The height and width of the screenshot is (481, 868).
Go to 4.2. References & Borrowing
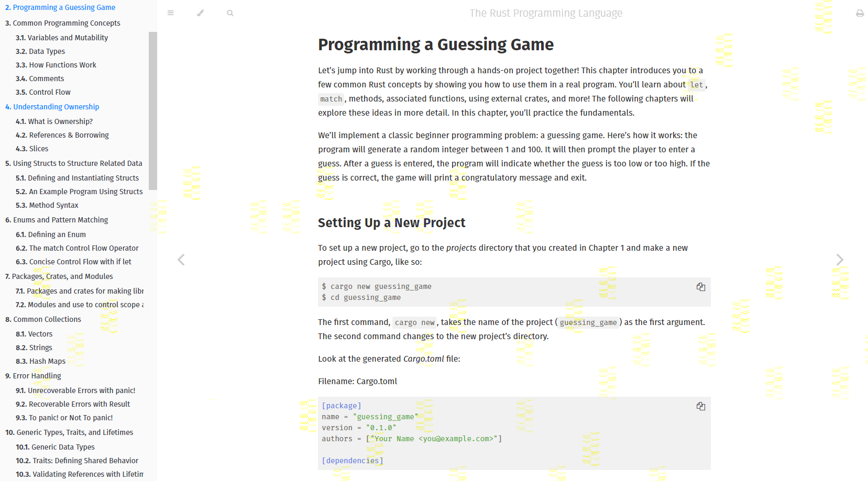click(x=62, y=135)
